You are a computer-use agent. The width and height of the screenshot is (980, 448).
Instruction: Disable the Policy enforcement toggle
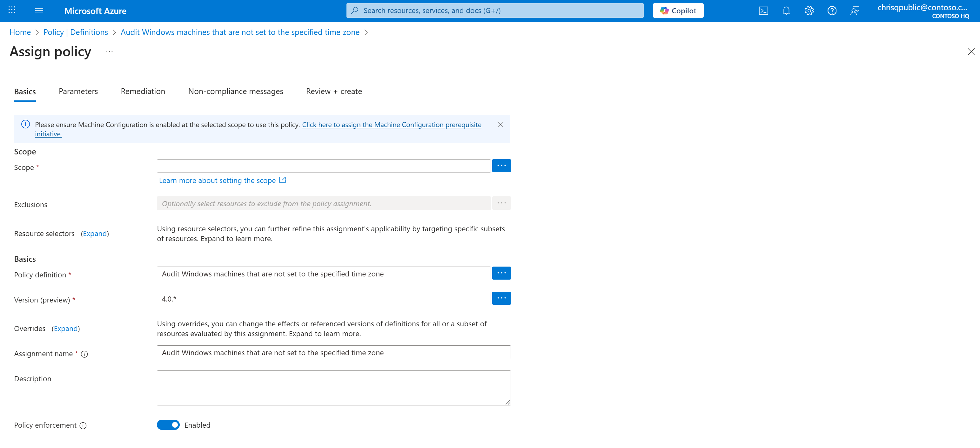168,425
